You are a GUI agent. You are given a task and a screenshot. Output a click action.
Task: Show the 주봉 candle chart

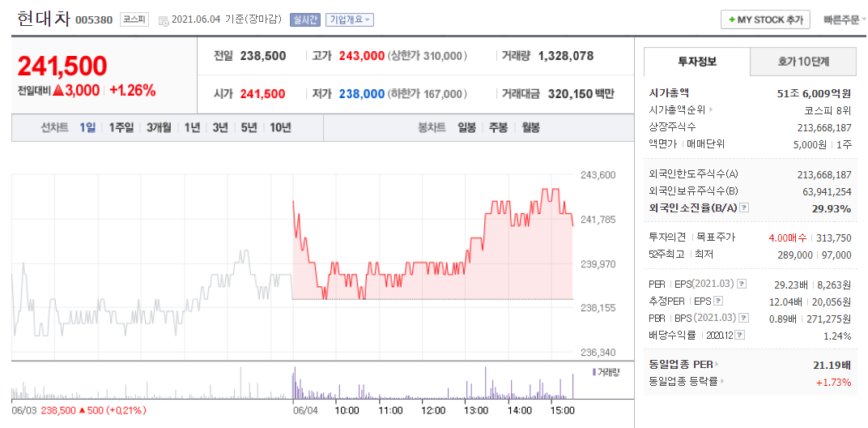(498, 127)
